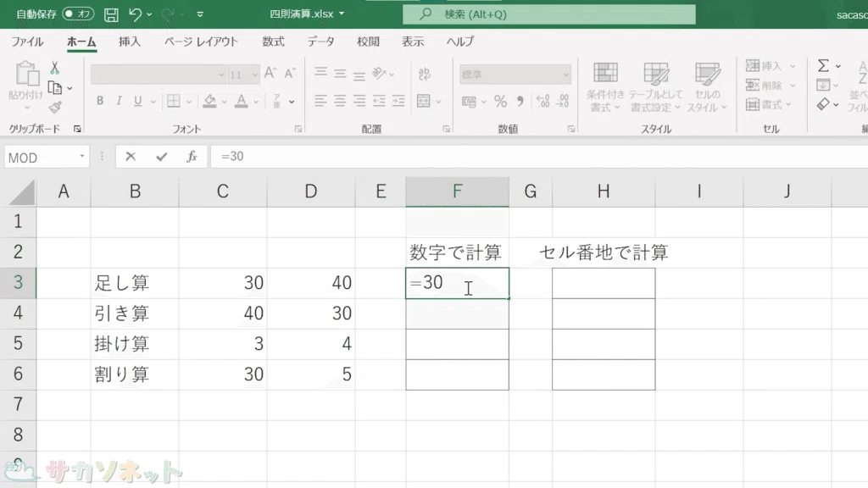Screen dimensions: 868x488
Task: Click the Middle Align icon
Action: point(340,73)
